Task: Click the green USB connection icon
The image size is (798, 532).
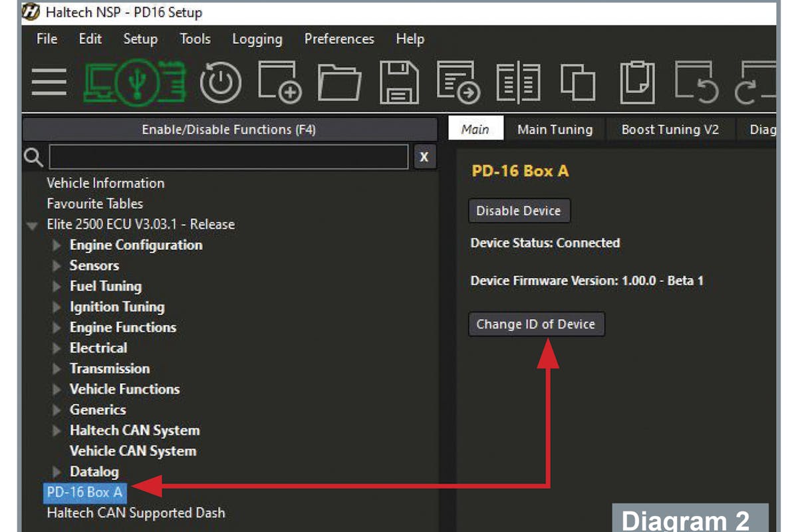Action: [x=134, y=84]
